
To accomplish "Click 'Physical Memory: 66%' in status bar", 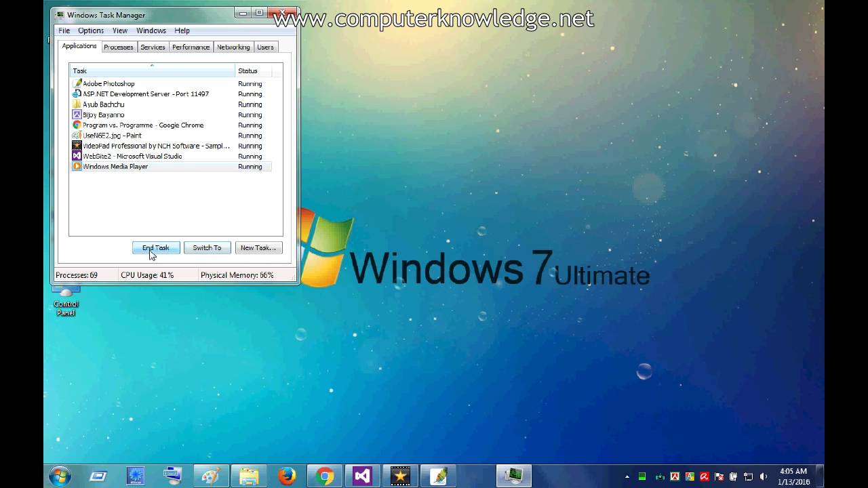I will pos(237,275).
